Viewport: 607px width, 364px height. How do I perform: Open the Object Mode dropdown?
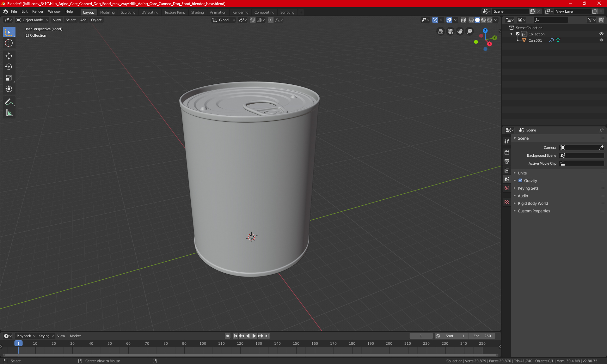(32, 20)
